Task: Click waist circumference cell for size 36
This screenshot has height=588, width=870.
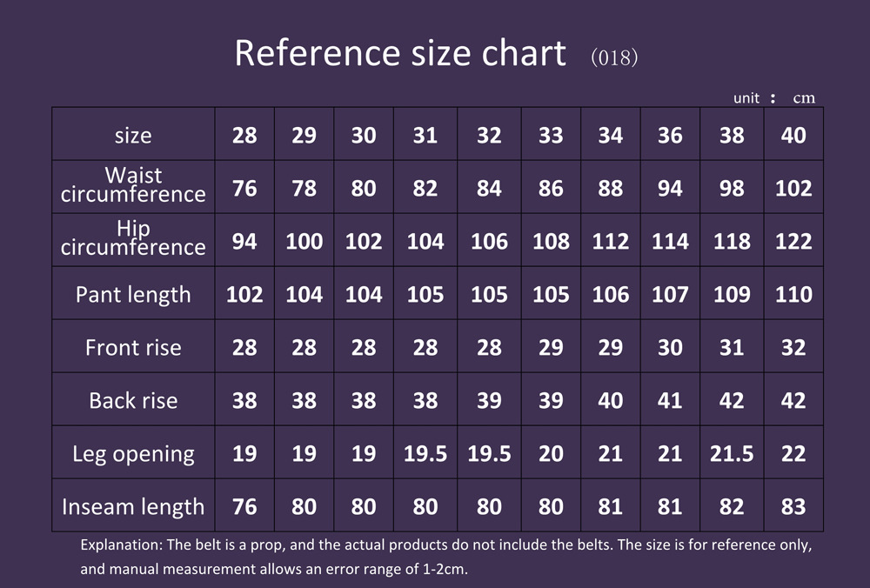Action: tap(670, 188)
